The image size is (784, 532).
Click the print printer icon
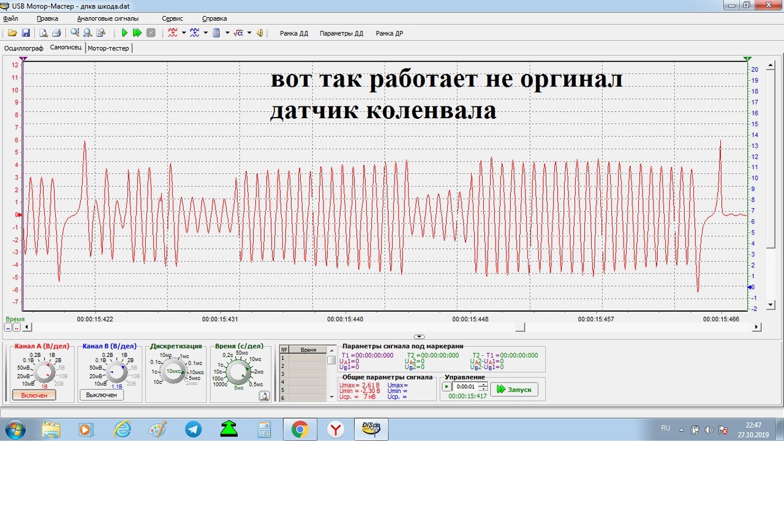pos(56,33)
